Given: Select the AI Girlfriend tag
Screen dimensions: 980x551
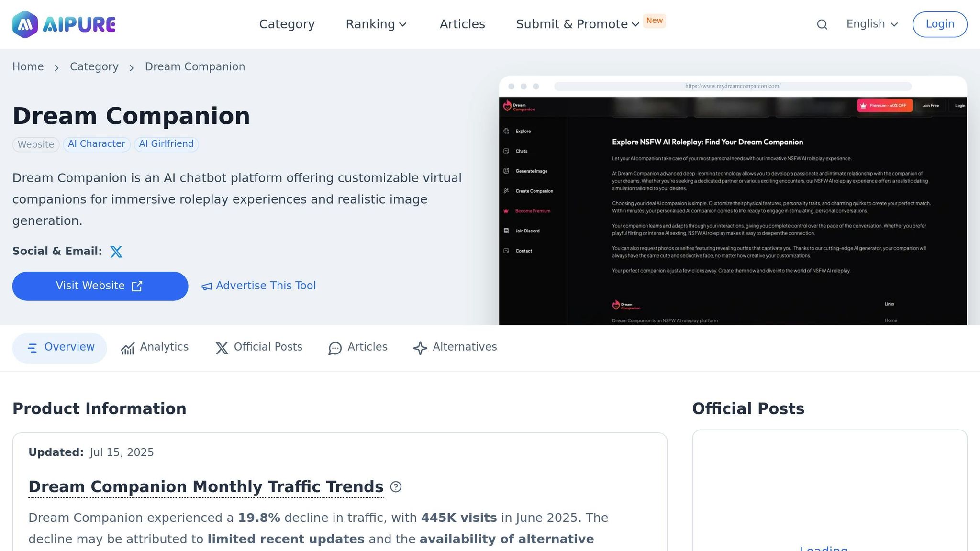Looking at the screenshot, I should [x=167, y=144].
